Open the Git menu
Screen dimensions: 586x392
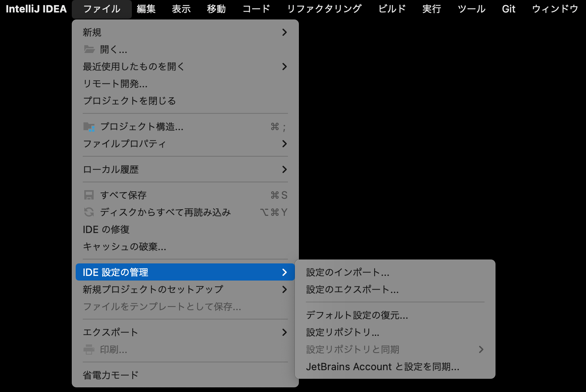click(509, 9)
